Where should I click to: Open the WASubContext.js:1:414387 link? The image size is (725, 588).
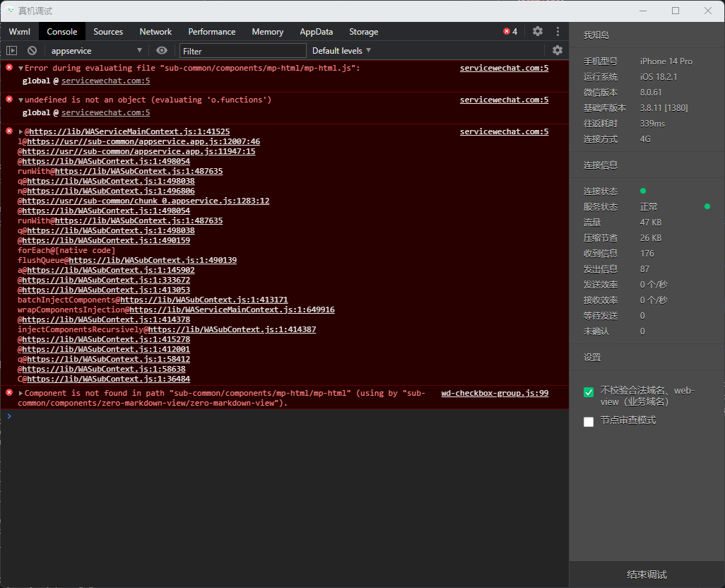(232, 329)
